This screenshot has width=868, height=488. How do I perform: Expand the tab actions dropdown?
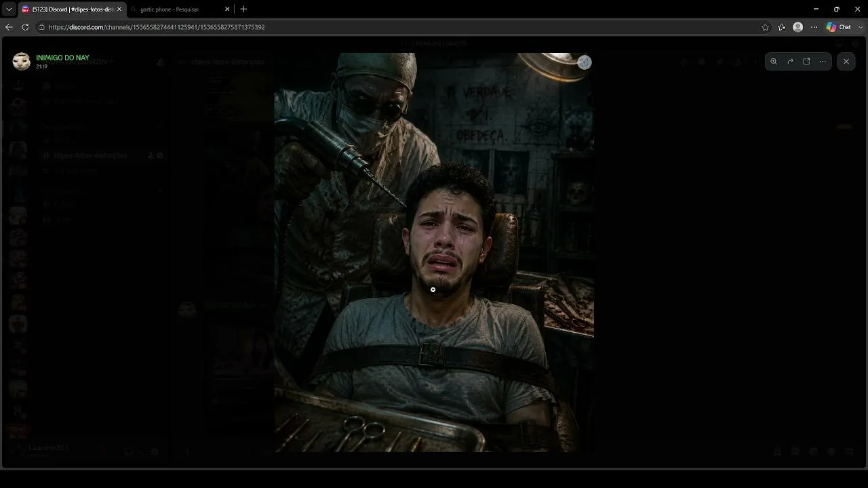click(x=9, y=9)
